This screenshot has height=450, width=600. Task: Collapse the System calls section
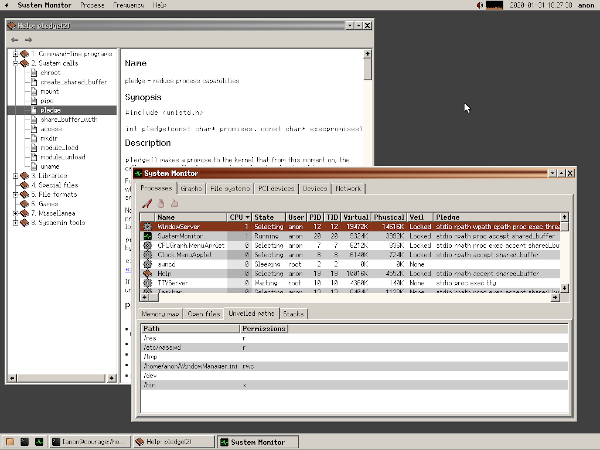click(x=15, y=63)
